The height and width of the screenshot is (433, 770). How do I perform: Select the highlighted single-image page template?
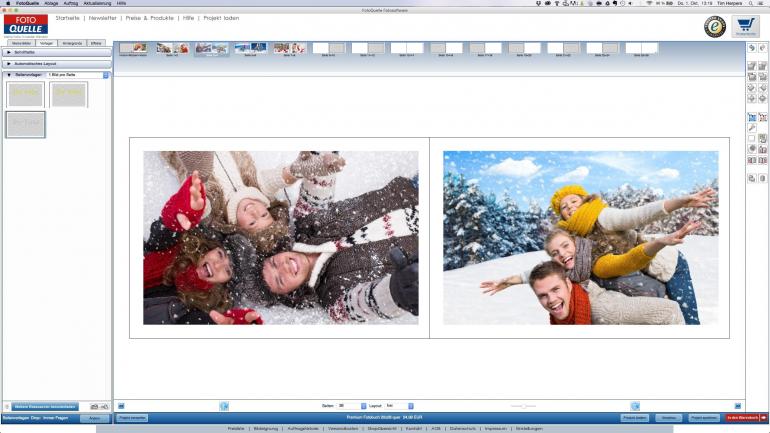pyautogui.click(x=26, y=124)
